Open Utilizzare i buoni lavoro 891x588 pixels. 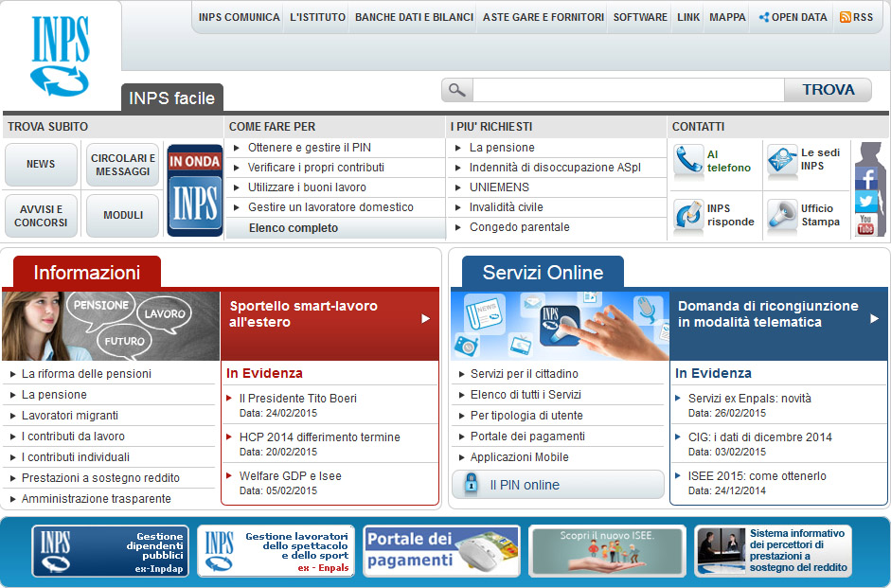(307, 187)
